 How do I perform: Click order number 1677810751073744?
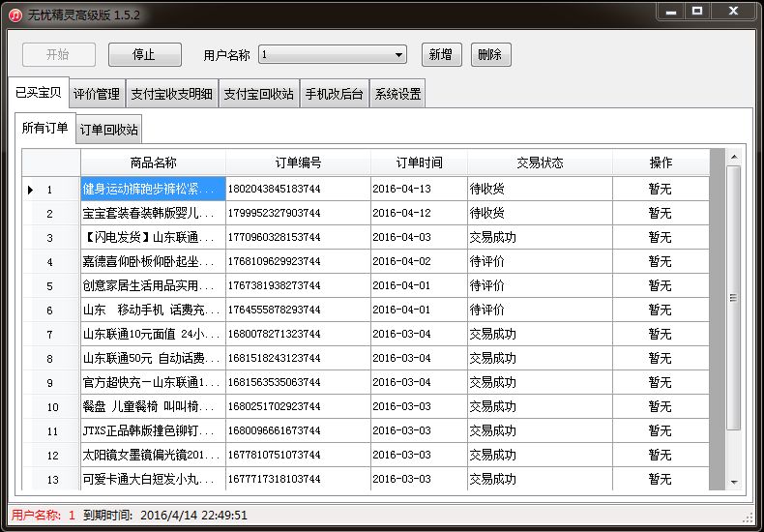point(298,455)
